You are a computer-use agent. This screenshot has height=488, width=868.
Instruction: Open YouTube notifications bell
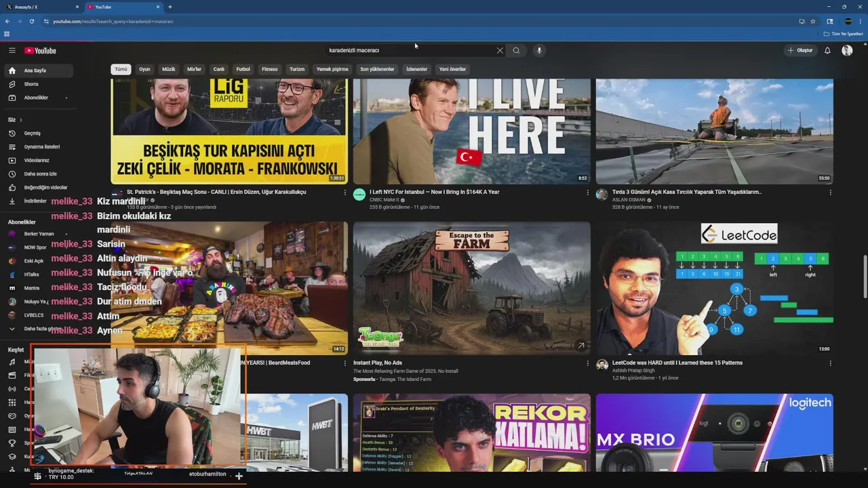pyautogui.click(x=827, y=50)
